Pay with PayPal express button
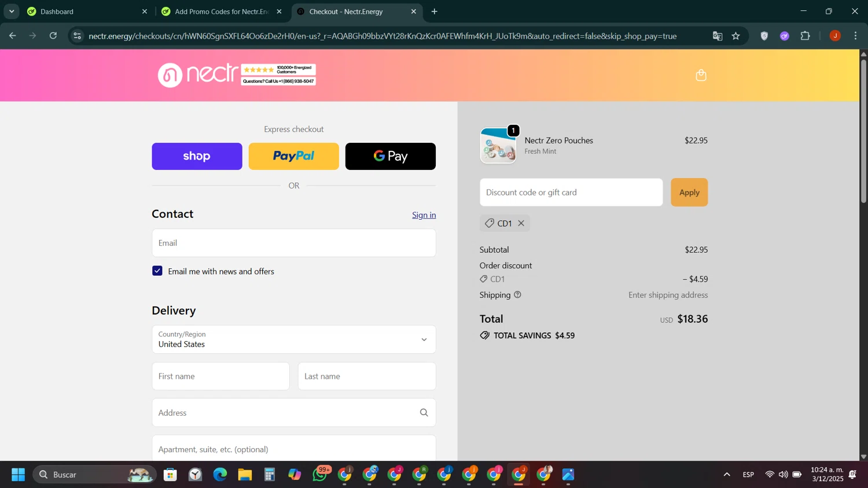 coord(293,156)
